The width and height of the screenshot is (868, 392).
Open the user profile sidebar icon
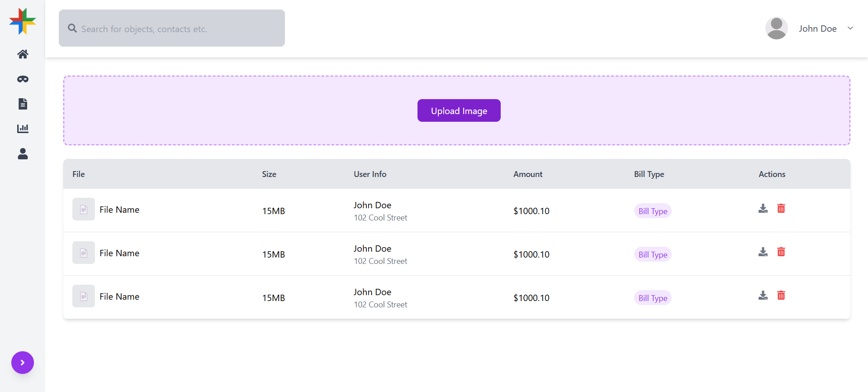[x=23, y=154]
